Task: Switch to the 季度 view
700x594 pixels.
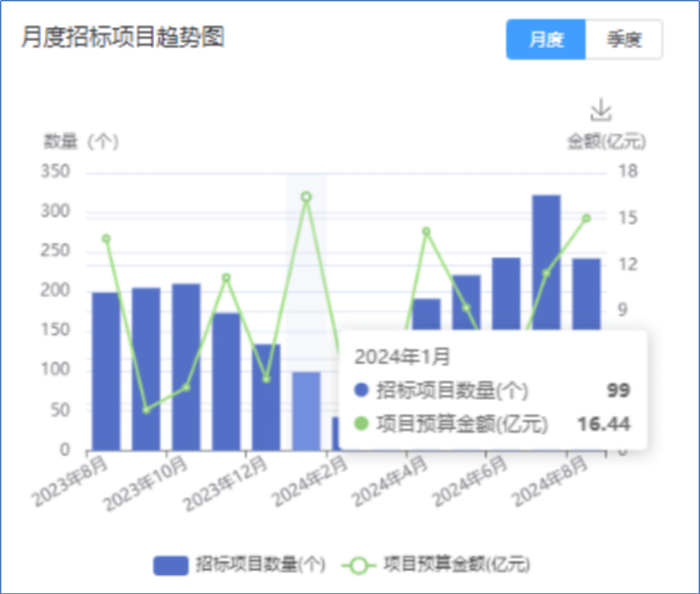Action: pyautogui.click(x=624, y=39)
